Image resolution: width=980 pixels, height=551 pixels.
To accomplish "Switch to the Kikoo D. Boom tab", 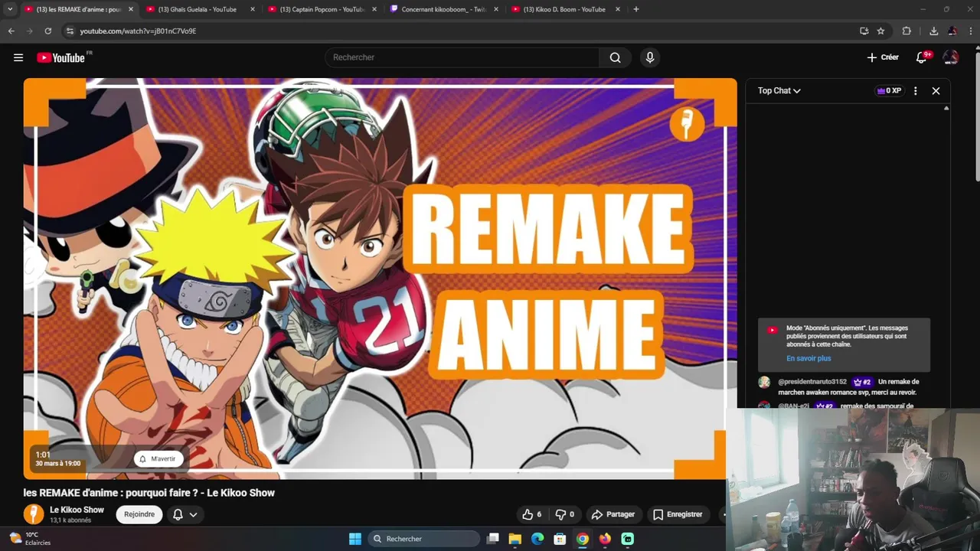I will (x=565, y=9).
